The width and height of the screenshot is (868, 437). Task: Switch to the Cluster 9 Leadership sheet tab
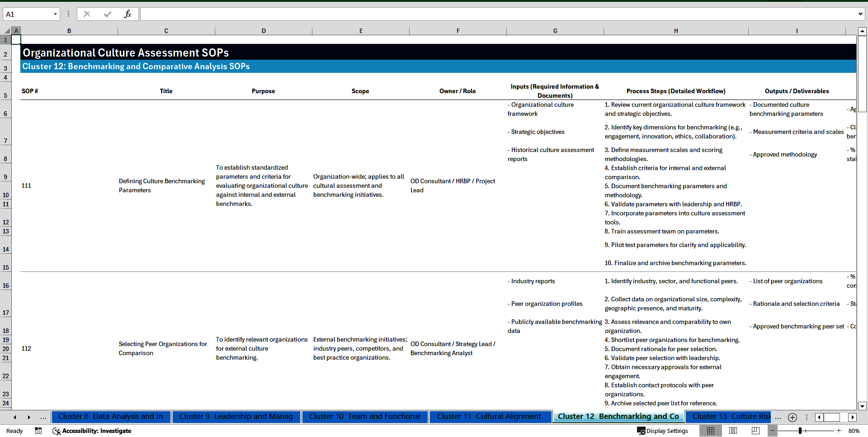(236, 417)
